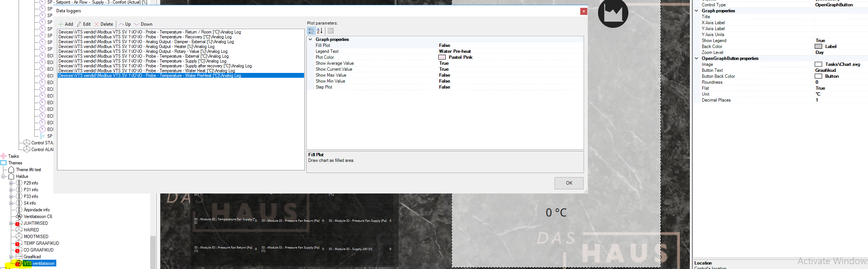Collapse the Graph properties section in dialog
The image size is (868, 269).
(x=310, y=39)
